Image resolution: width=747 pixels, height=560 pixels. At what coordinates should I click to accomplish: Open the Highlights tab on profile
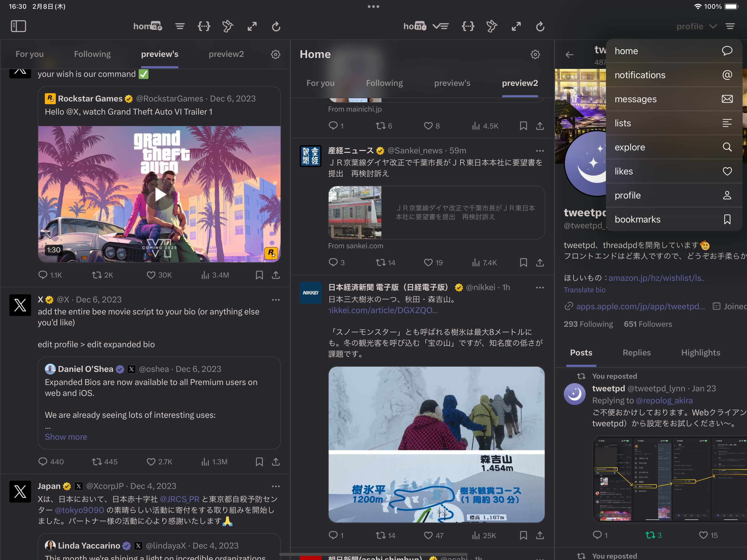[x=701, y=353]
